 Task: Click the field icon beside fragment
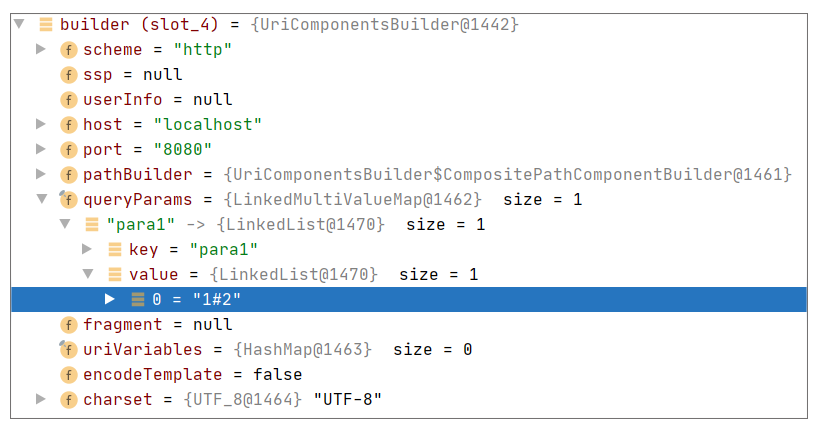tap(69, 324)
